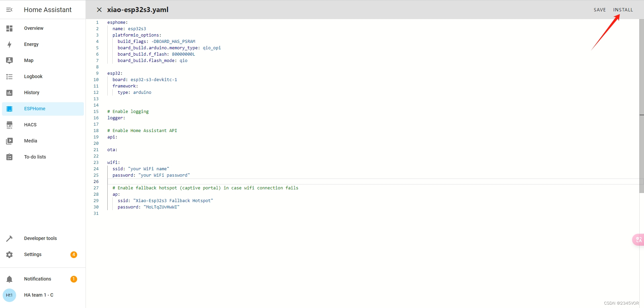Image resolution: width=644 pixels, height=308 pixels.
Task: Open the Map sidebar icon
Action: (x=9, y=61)
